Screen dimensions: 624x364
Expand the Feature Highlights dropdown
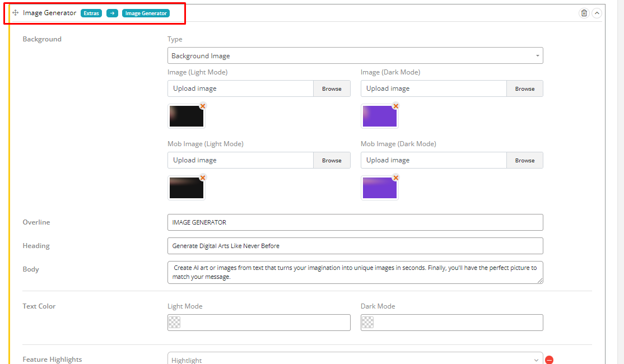click(x=355, y=360)
